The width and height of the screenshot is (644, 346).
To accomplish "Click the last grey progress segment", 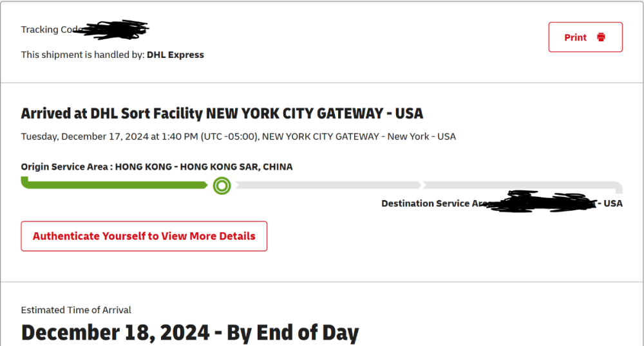I will click(522, 185).
